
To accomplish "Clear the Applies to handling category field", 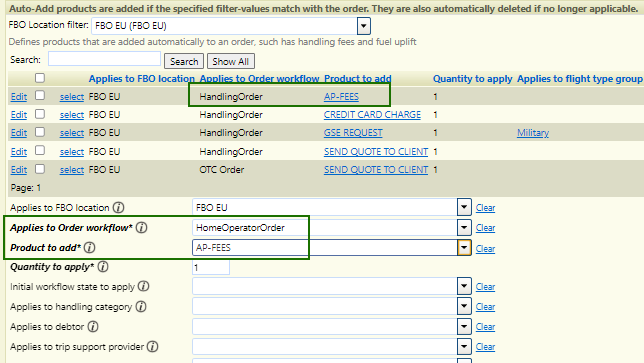I will [485, 307].
